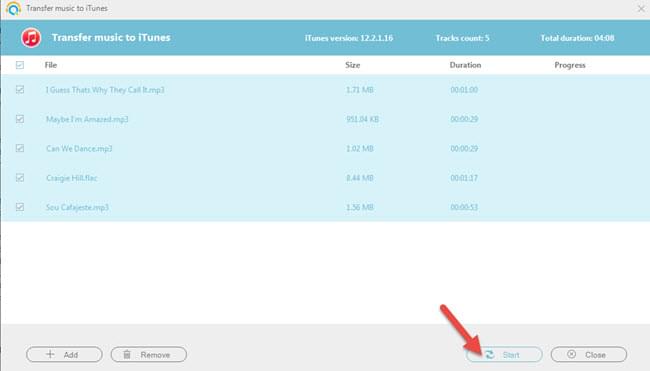Click the red iTunes music note icon
The height and width of the screenshot is (371, 650).
pyautogui.click(x=31, y=38)
